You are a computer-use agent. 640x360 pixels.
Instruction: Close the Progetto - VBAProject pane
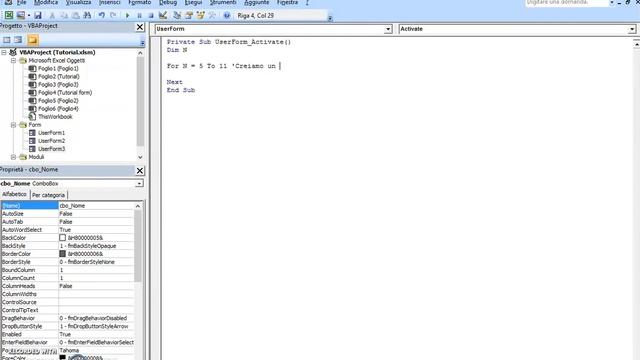tap(140, 27)
